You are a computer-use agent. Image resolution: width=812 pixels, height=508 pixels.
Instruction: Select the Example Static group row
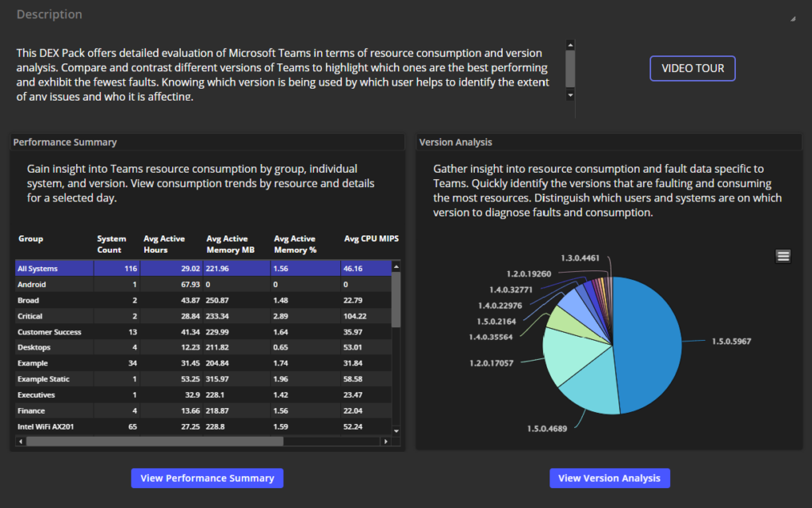click(x=204, y=379)
